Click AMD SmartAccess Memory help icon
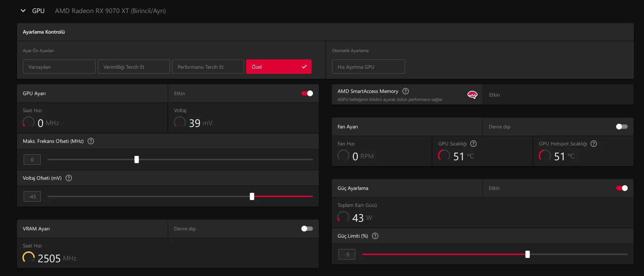Screen dimensions: 644x276 (x=406, y=91)
